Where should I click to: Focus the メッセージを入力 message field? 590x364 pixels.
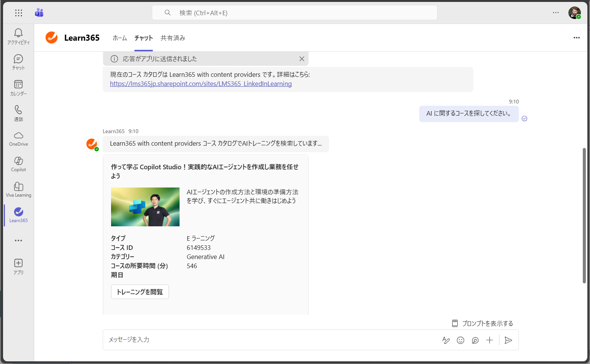point(272,340)
